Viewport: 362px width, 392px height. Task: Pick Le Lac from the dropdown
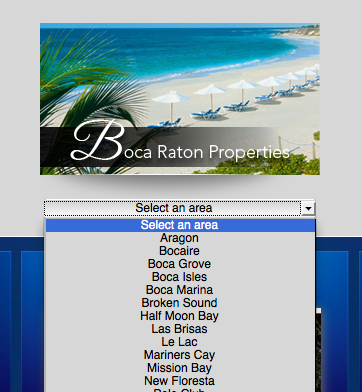180,342
